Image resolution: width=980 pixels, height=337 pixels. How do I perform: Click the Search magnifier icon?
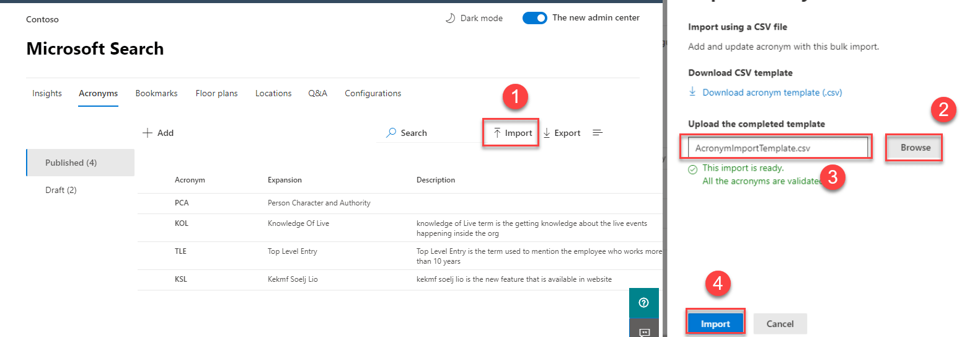click(x=391, y=133)
